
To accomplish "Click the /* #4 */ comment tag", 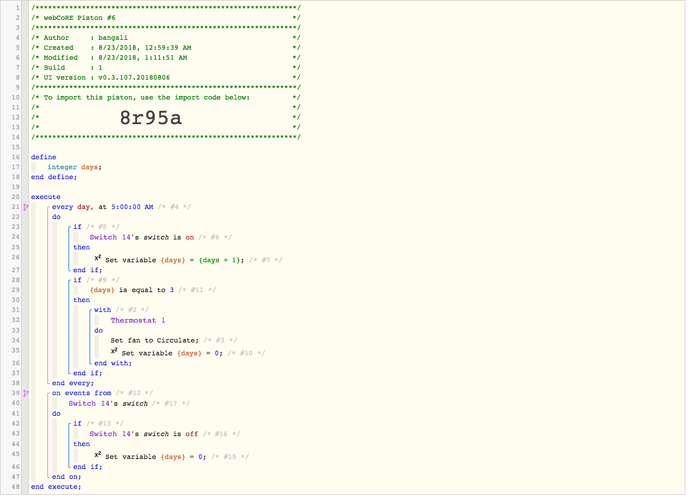I will coord(174,207).
